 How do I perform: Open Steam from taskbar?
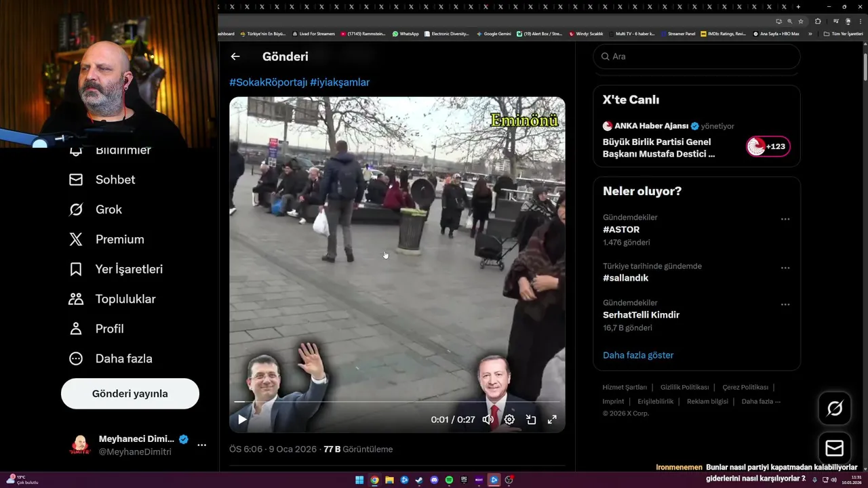[419, 481]
